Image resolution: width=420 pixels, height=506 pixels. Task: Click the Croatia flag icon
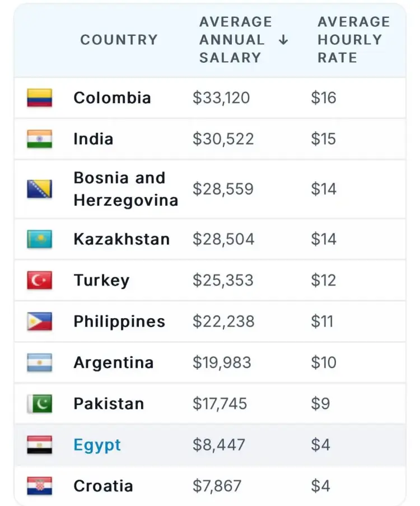(x=39, y=486)
